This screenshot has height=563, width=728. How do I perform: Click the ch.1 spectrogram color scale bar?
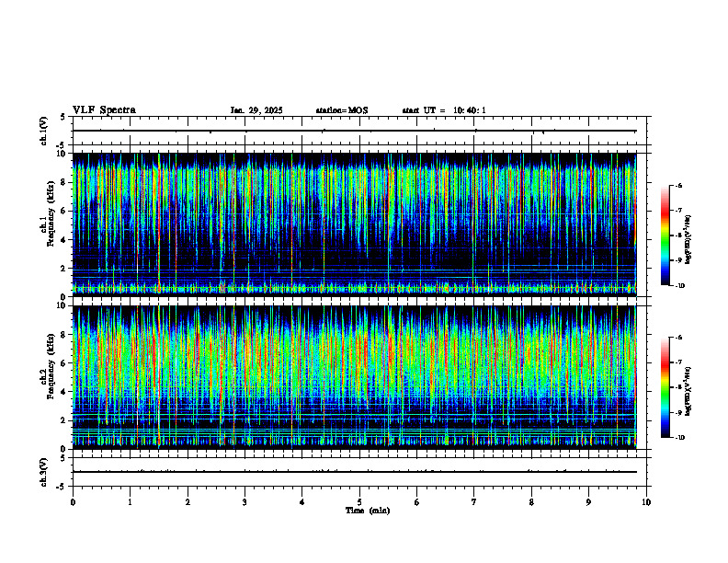click(665, 236)
